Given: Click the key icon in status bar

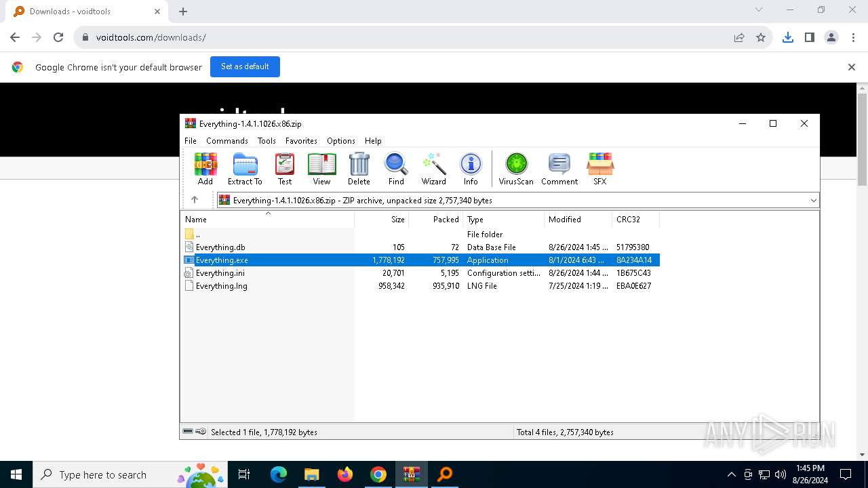Looking at the screenshot, I should 201,432.
